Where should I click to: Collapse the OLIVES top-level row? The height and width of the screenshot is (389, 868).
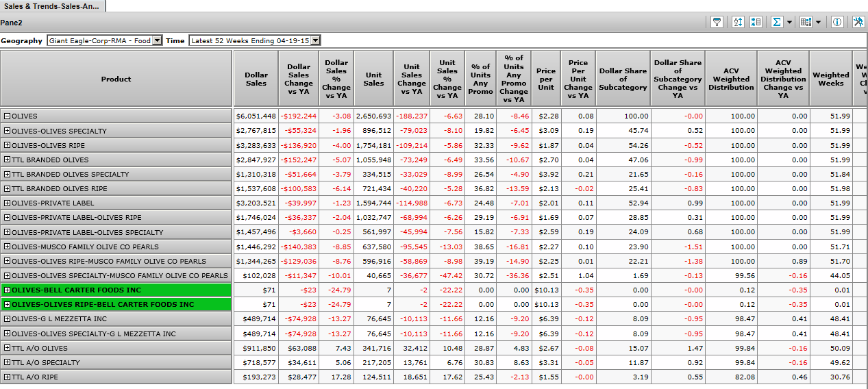click(8, 116)
